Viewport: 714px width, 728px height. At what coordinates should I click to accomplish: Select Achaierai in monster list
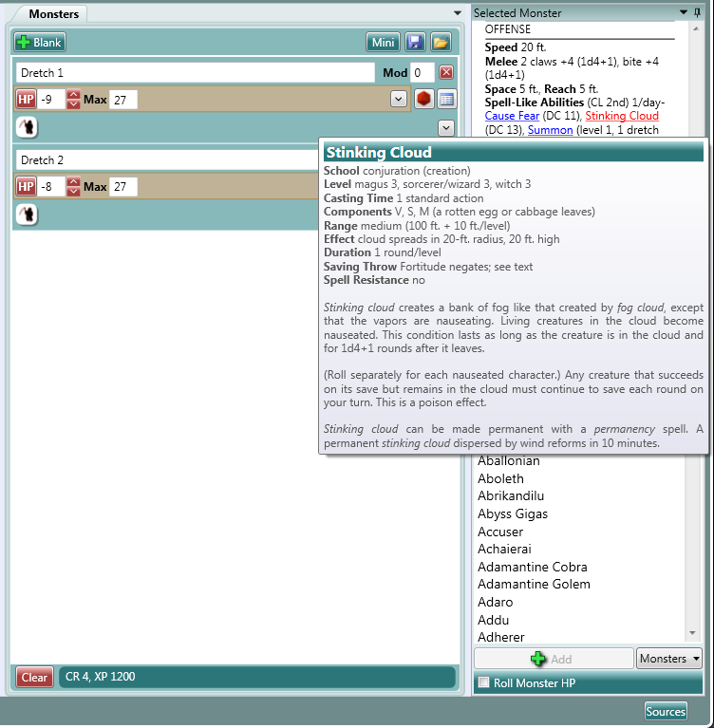pos(504,549)
